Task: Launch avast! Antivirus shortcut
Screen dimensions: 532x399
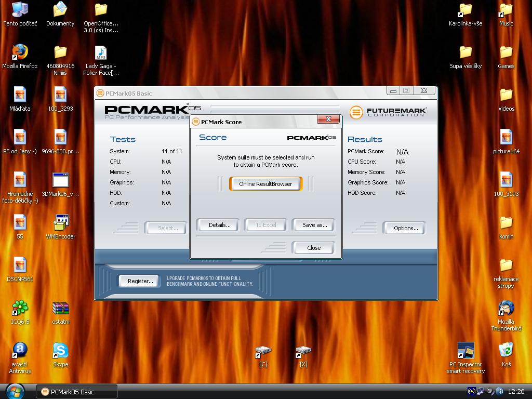Action: pos(20,358)
